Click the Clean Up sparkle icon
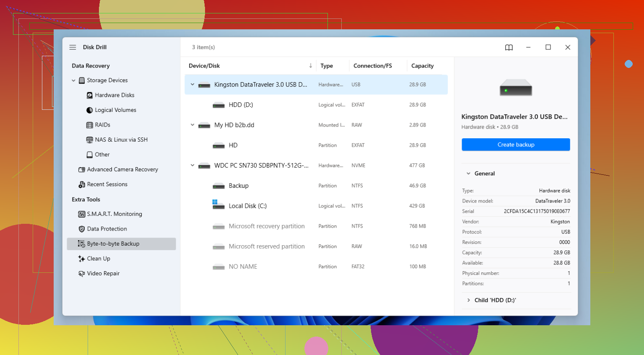 [x=82, y=259]
